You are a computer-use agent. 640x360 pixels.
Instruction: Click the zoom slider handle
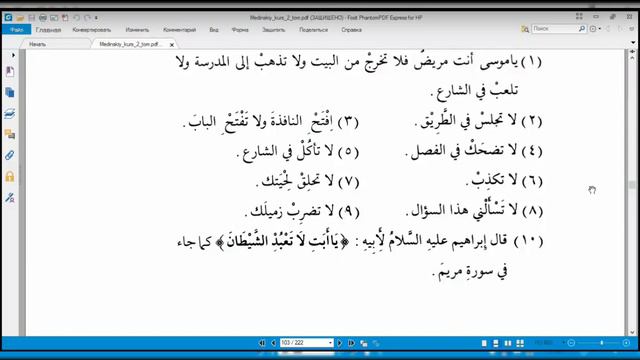tap(601, 343)
